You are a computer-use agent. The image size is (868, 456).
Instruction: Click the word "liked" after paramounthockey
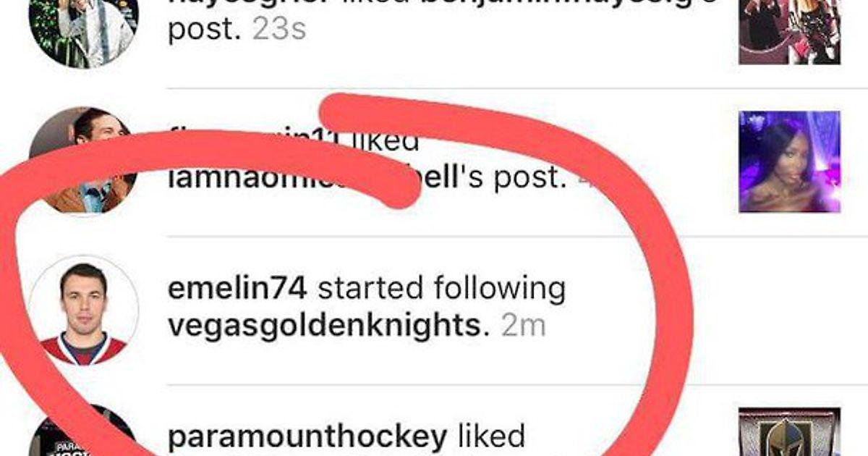coord(492,436)
